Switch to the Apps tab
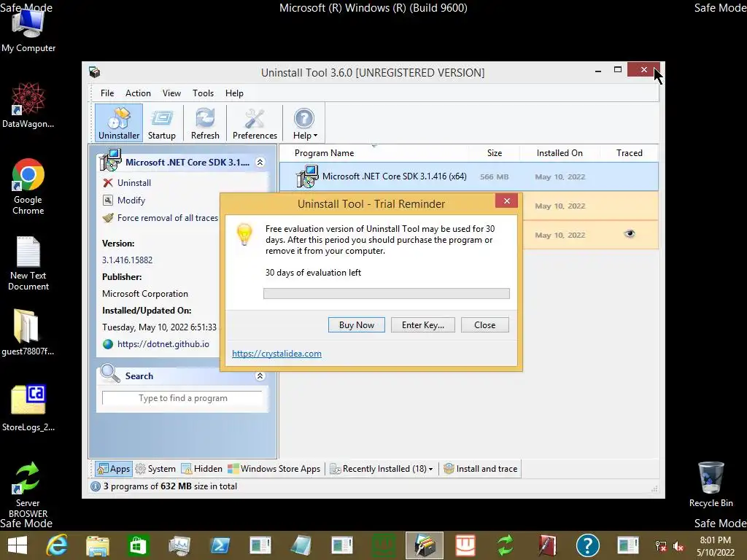 coord(113,469)
